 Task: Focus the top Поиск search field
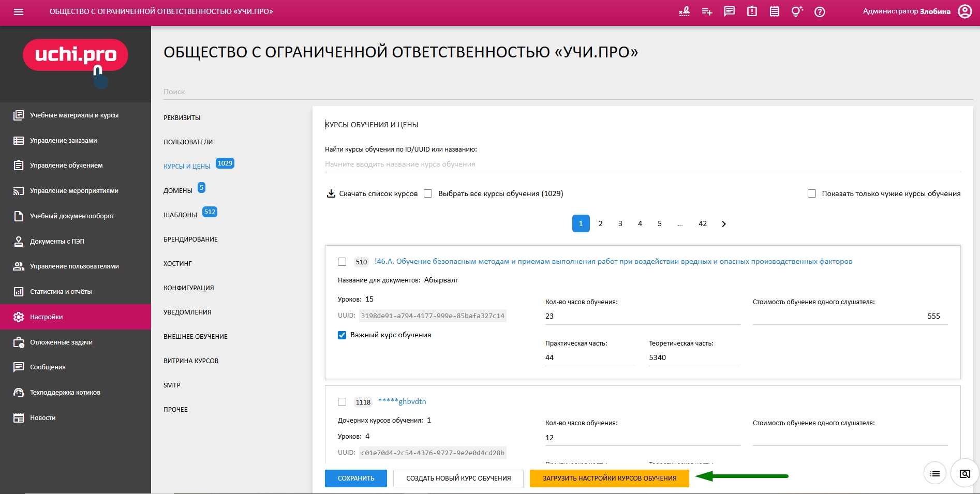(568, 92)
